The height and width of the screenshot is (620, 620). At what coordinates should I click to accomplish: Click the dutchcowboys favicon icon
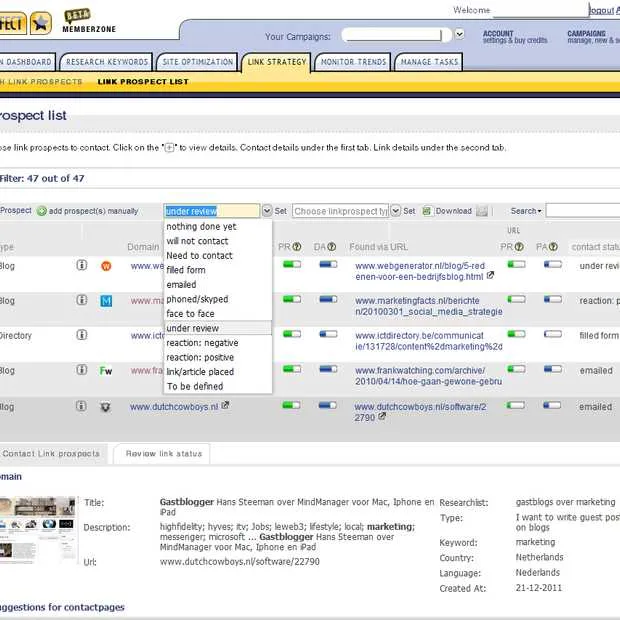[105, 407]
